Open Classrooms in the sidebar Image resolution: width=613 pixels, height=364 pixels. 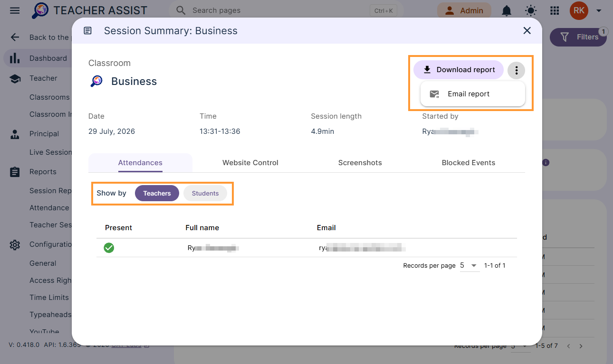(49, 97)
